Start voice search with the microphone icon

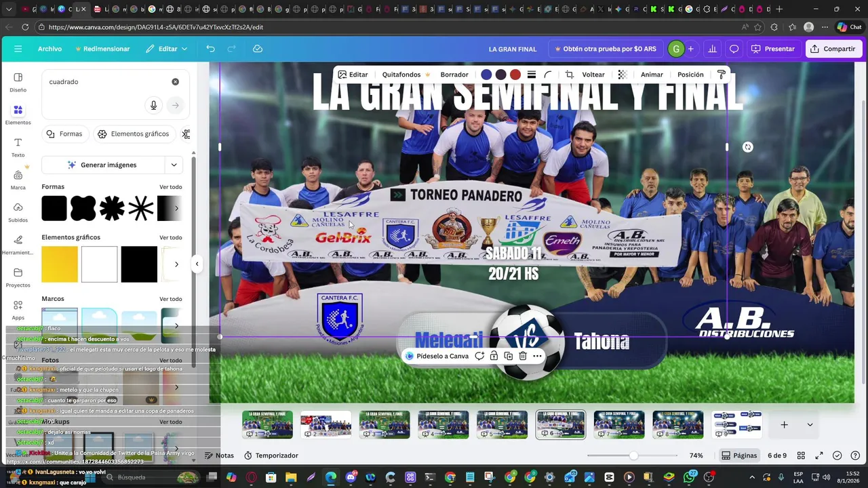point(153,105)
